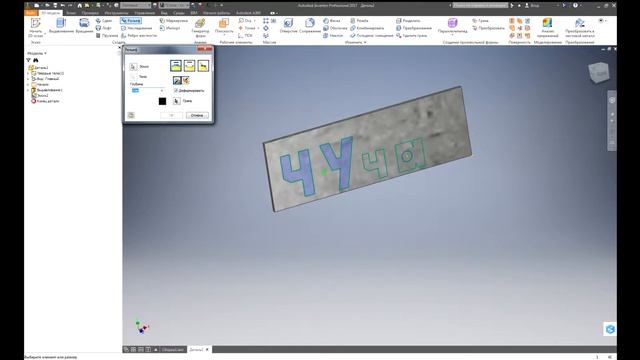Select the Сопряжение fillet tool
Screen dimensions: 640x360
310,26
